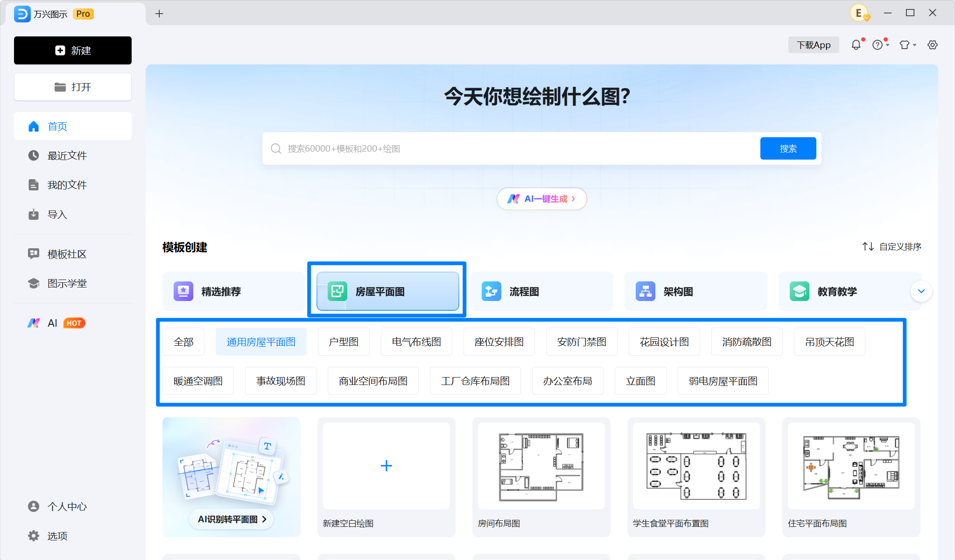Select 消防疏散图 filter
Image resolution: width=955 pixels, height=560 pixels.
click(747, 342)
